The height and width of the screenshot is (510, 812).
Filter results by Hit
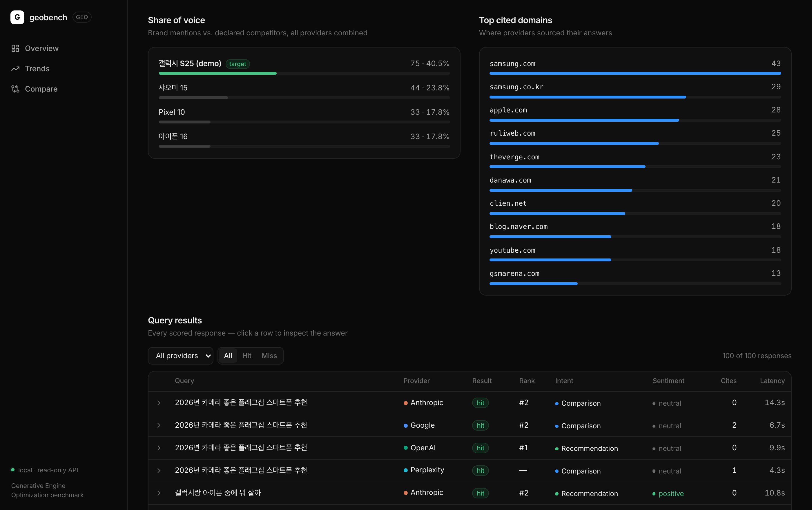(x=247, y=356)
